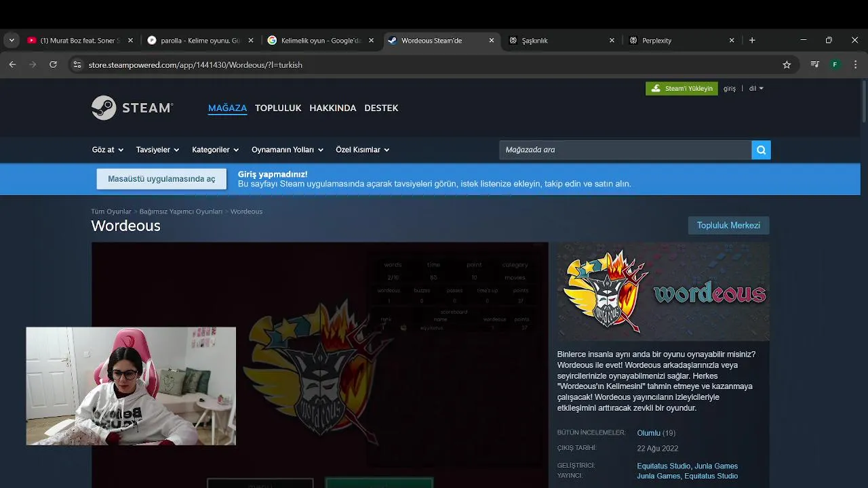Open the HAKKINDA menu
This screenshot has height=488, width=868.
333,108
